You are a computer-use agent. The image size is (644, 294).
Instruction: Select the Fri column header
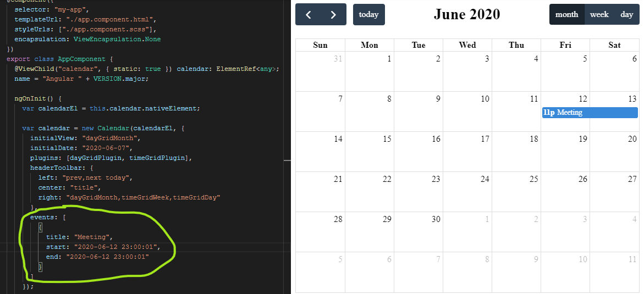565,45
